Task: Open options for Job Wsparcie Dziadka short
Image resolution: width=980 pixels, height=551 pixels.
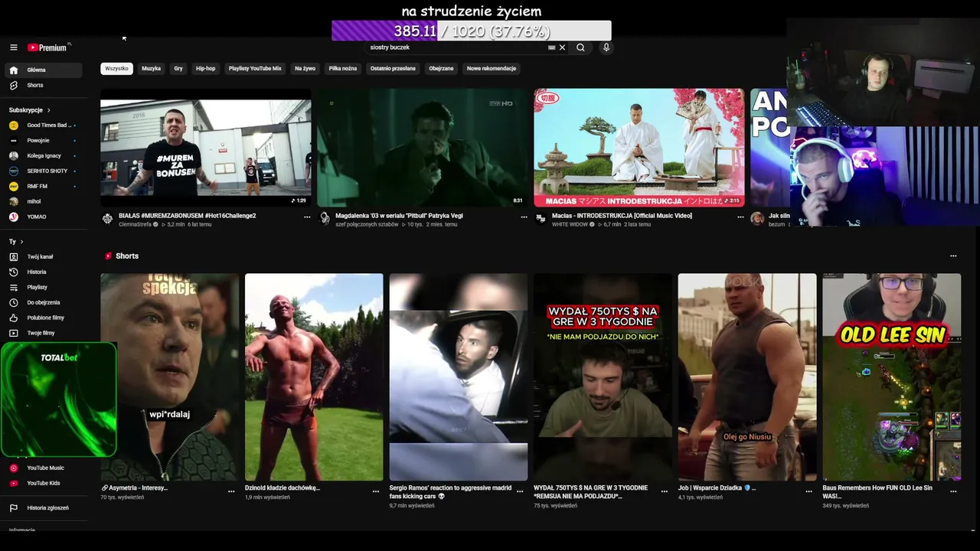Action: pyautogui.click(x=808, y=491)
